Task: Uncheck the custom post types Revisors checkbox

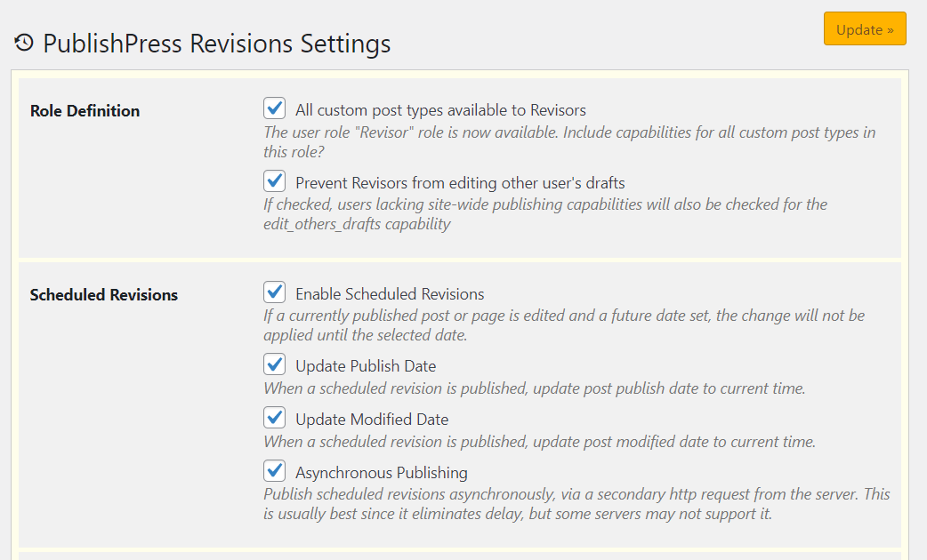Action: coord(274,108)
